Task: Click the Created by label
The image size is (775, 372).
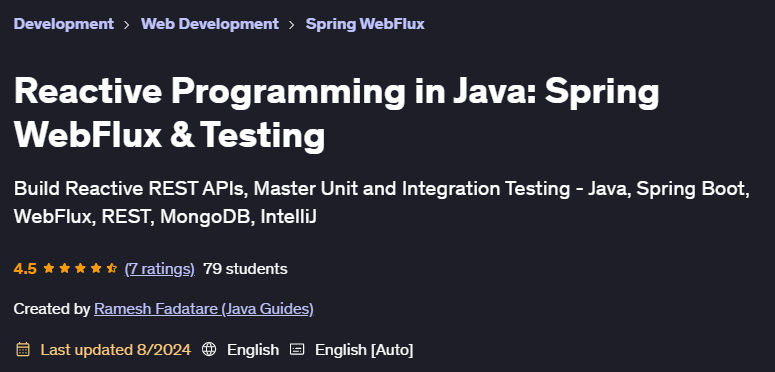Action: coord(52,309)
